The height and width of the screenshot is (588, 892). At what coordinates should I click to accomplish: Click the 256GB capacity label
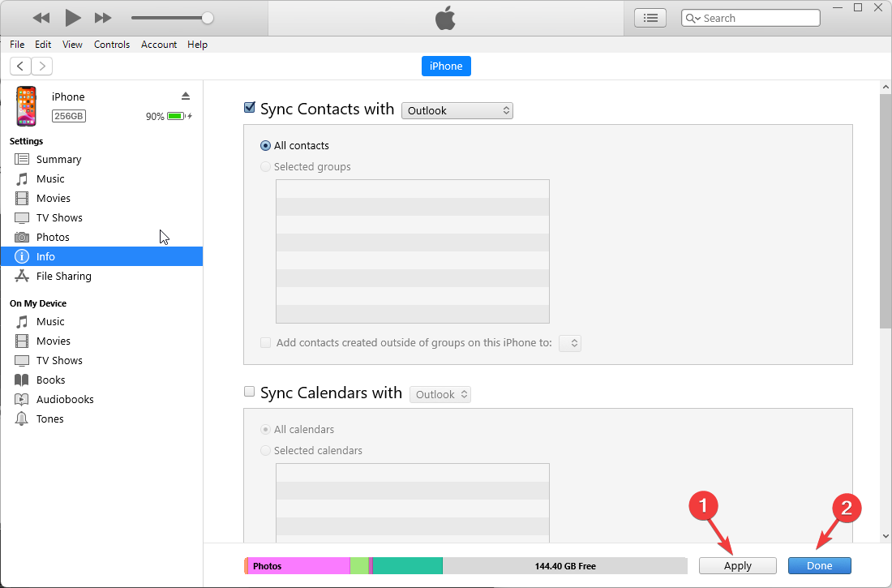69,116
